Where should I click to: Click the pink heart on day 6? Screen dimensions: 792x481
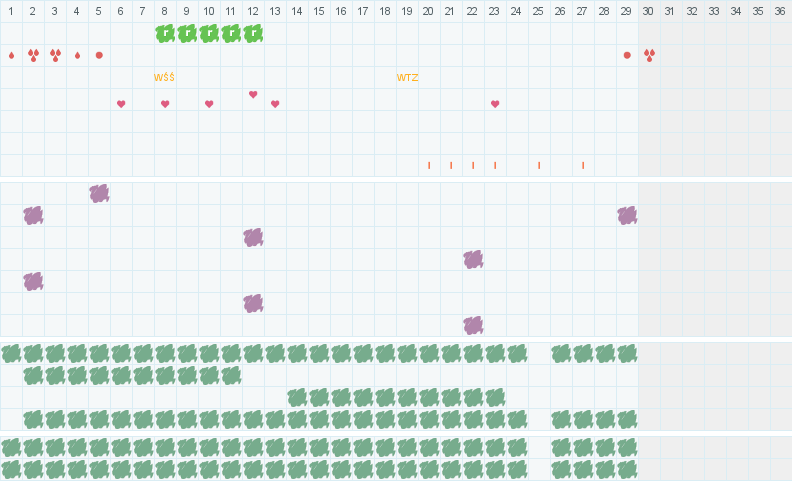pos(121,104)
